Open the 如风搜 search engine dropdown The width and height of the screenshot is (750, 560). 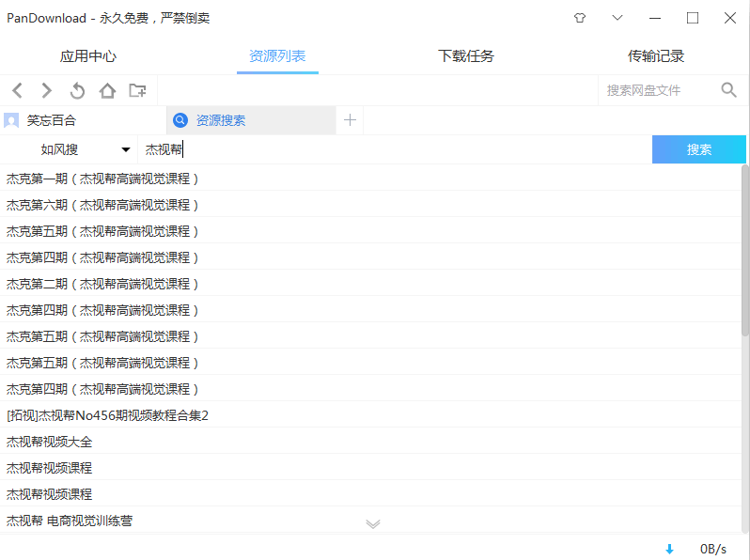point(69,149)
